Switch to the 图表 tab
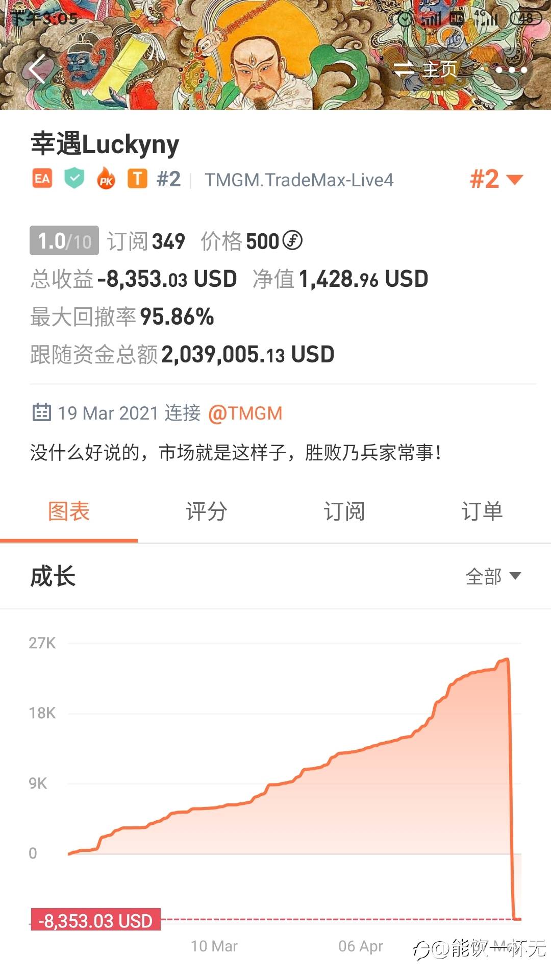 pyautogui.click(x=69, y=511)
